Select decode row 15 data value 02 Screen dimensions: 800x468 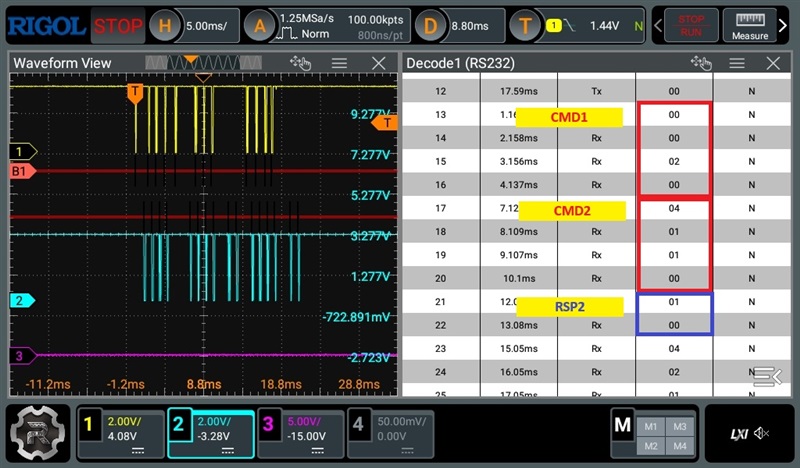coord(674,161)
